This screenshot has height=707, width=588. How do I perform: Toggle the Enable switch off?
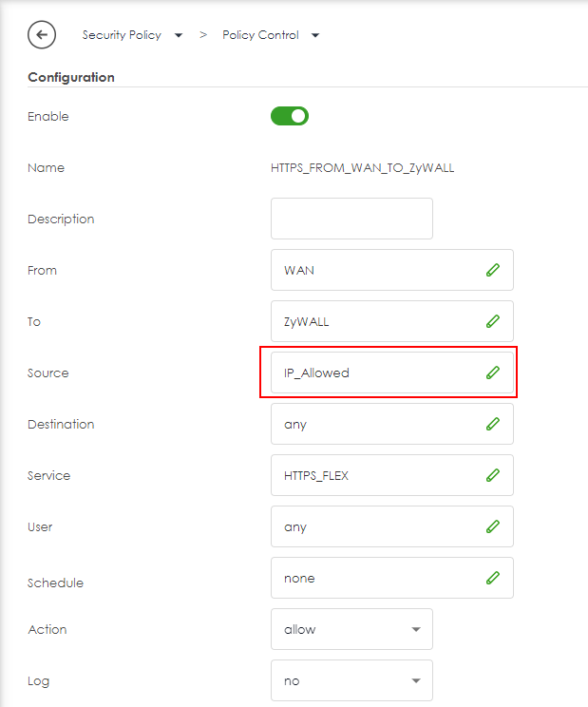tap(290, 116)
